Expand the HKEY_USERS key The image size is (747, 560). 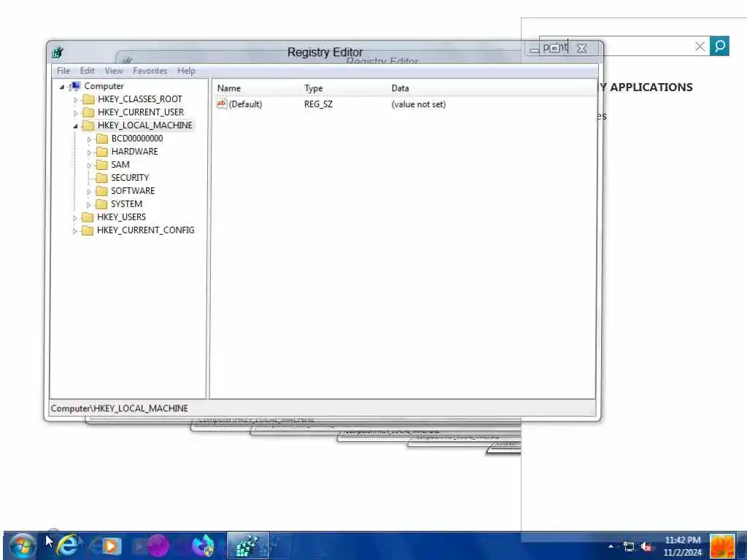75,217
